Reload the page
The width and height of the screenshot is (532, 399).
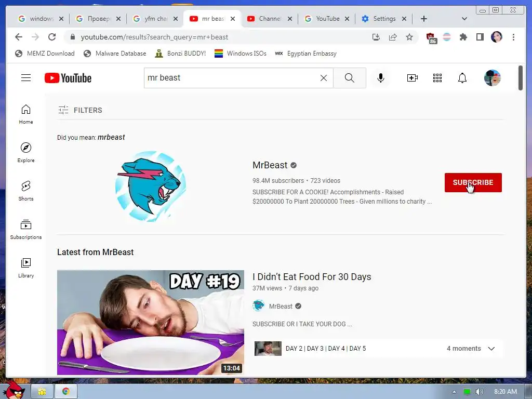pyautogui.click(x=52, y=37)
